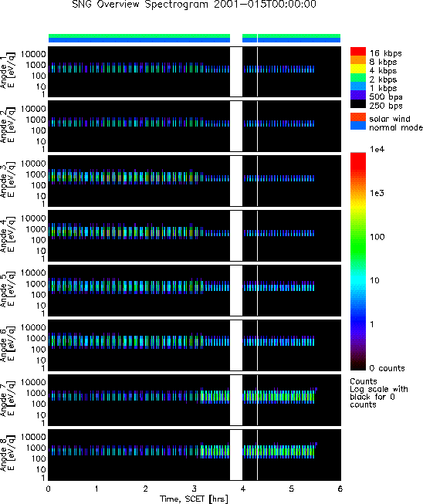The height and width of the screenshot is (504, 423).
Task: Click the Anode 8 spectrogram panel
Action: click(195, 455)
